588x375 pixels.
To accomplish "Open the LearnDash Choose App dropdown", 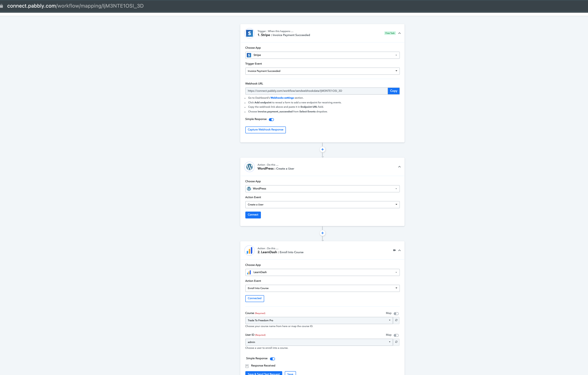I will [322, 272].
